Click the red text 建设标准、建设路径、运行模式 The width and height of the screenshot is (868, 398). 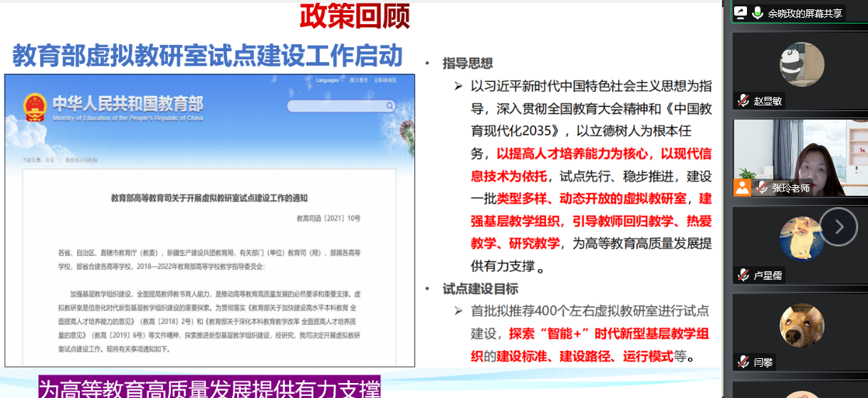[x=585, y=356]
